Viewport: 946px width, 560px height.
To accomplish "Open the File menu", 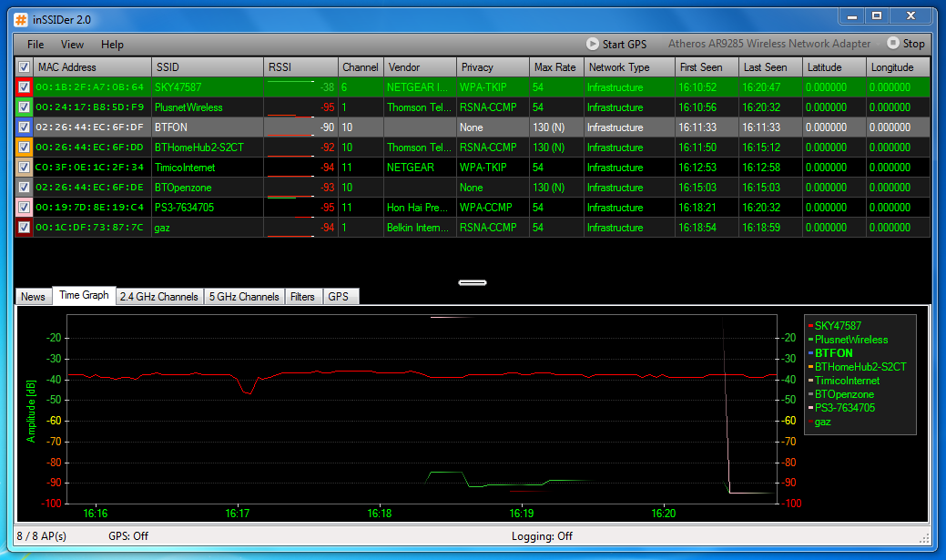I will click(36, 44).
